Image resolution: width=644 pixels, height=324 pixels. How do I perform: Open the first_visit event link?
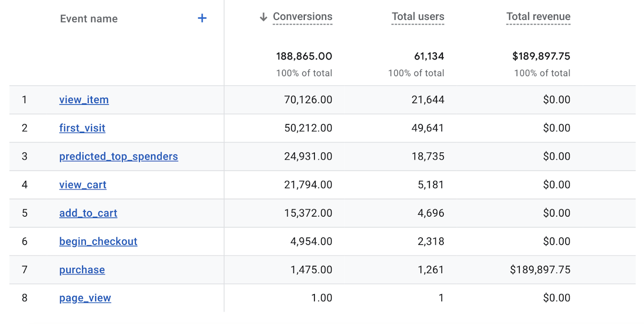82,128
